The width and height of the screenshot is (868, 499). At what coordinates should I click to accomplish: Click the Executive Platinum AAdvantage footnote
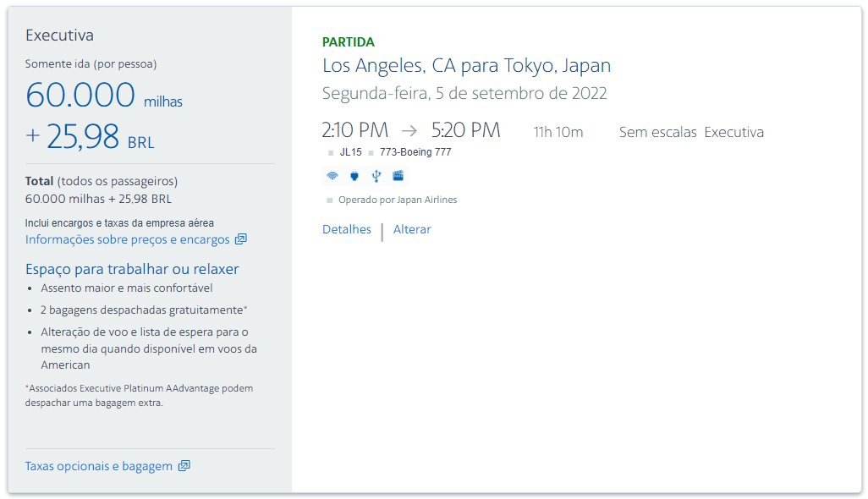(x=139, y=396)
